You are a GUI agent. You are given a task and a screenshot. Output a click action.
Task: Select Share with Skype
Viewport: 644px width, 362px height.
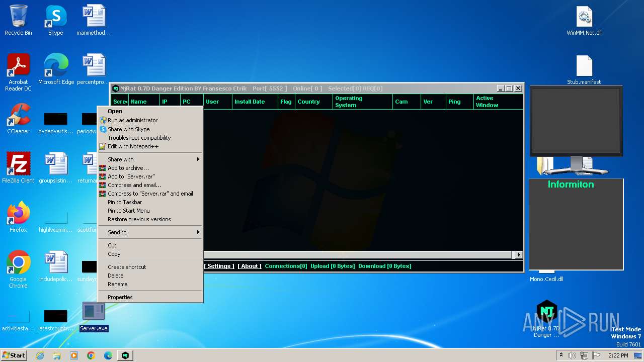tap(150, 129)
